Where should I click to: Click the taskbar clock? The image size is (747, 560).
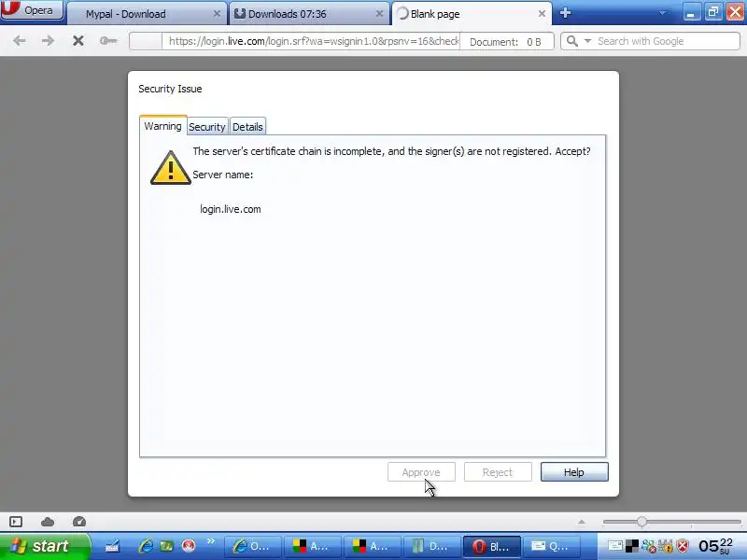tap(716, 546)
